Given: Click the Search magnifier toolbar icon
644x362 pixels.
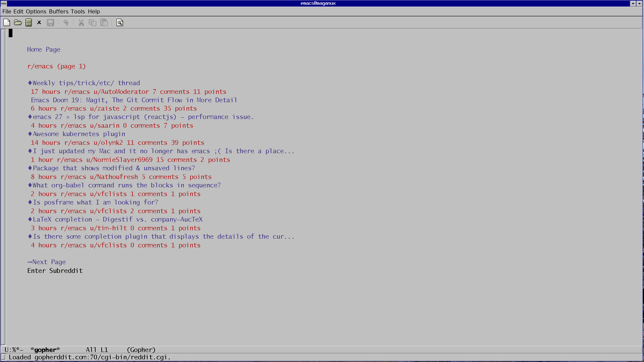Looking at the screenshot, I should [120, 22].
